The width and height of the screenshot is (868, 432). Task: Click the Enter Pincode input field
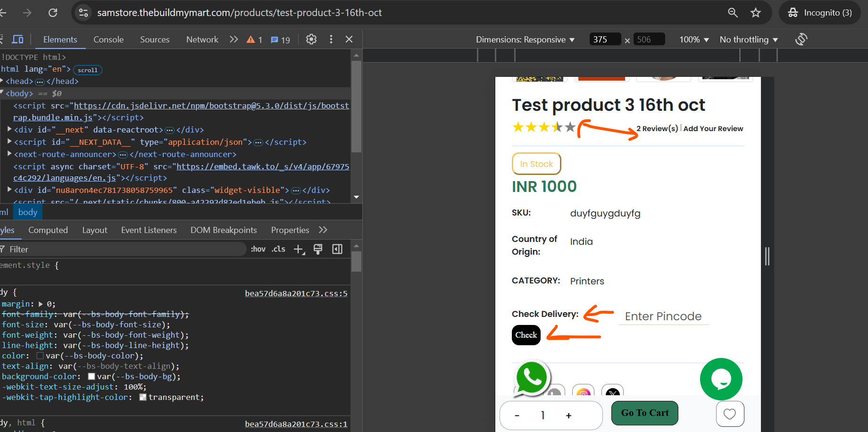(664, 316)
